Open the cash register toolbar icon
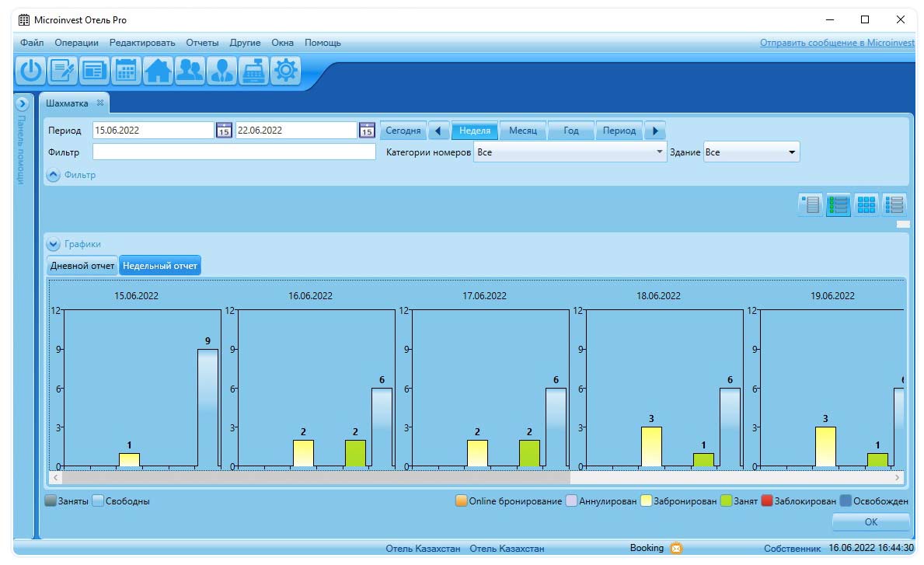The height and width of the screenshot is (565, 924). point(254,71)
